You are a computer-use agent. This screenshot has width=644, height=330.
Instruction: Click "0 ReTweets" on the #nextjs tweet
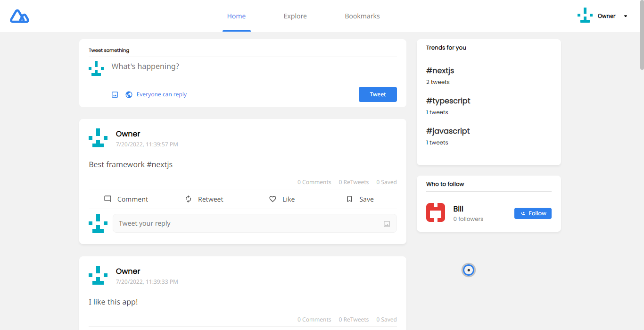pyautogui.click(x=354, y=182)
